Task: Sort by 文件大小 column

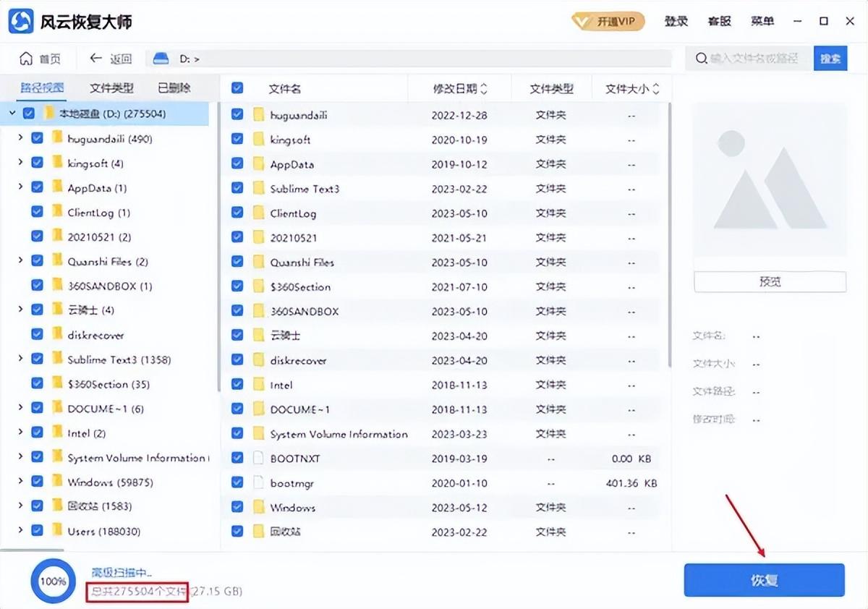Action: coord(633,89)
